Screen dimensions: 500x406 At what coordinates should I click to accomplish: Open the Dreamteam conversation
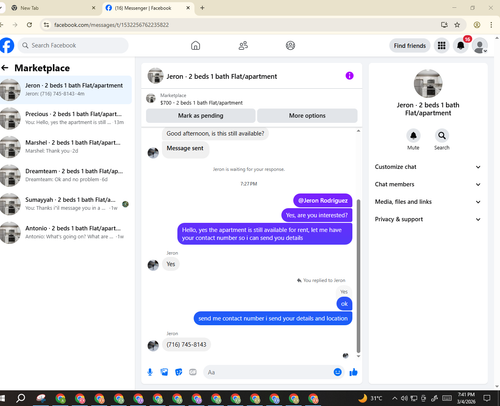66,175
